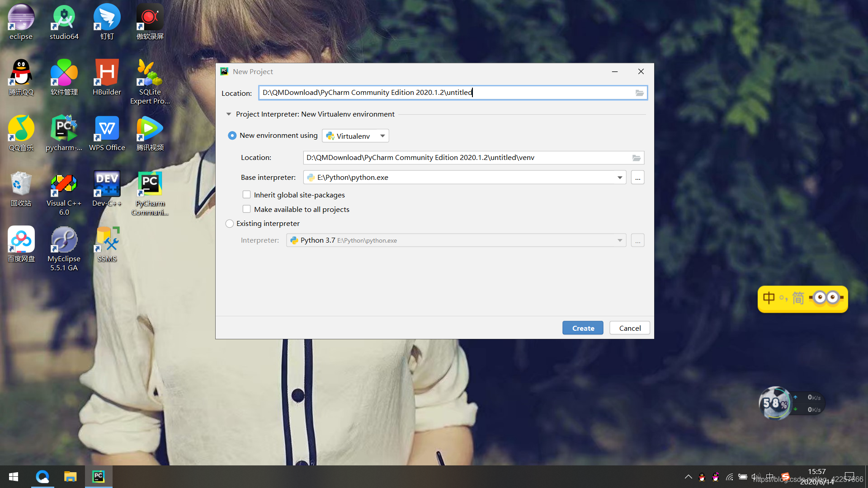Click PyCharm icon in the taskbar
The image size is (868, 488).
[x=98, y=476]
